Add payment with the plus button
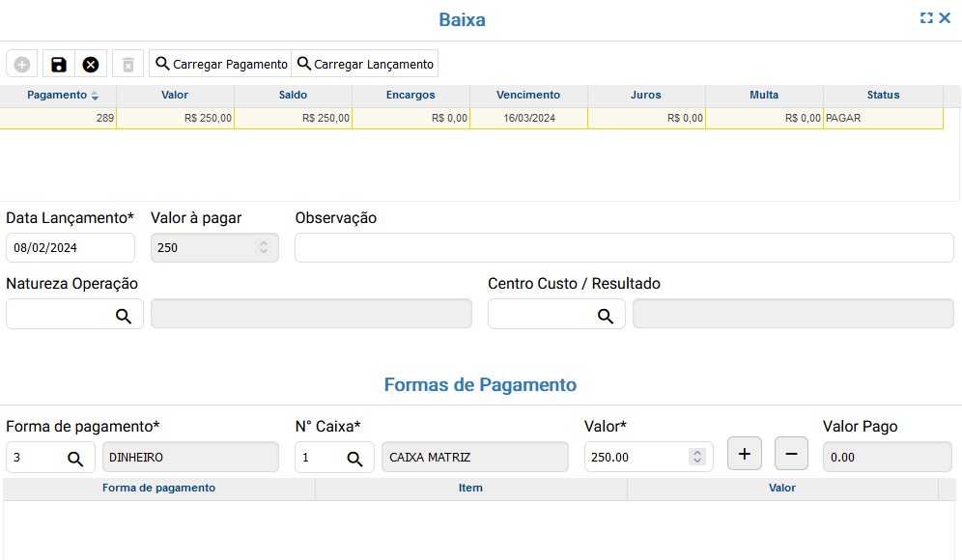 744,453
